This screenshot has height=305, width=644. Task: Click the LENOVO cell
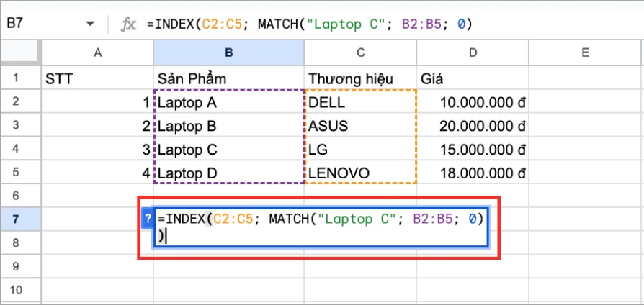[360, 173]
